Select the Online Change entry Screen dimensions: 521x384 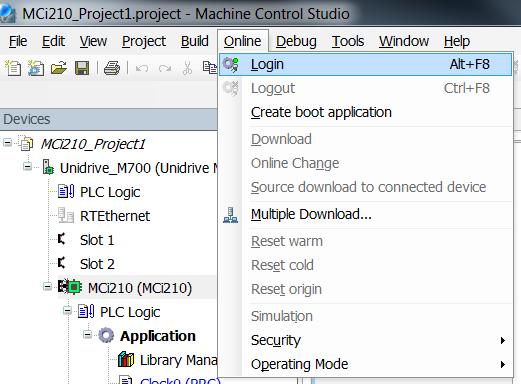(365, 163)
